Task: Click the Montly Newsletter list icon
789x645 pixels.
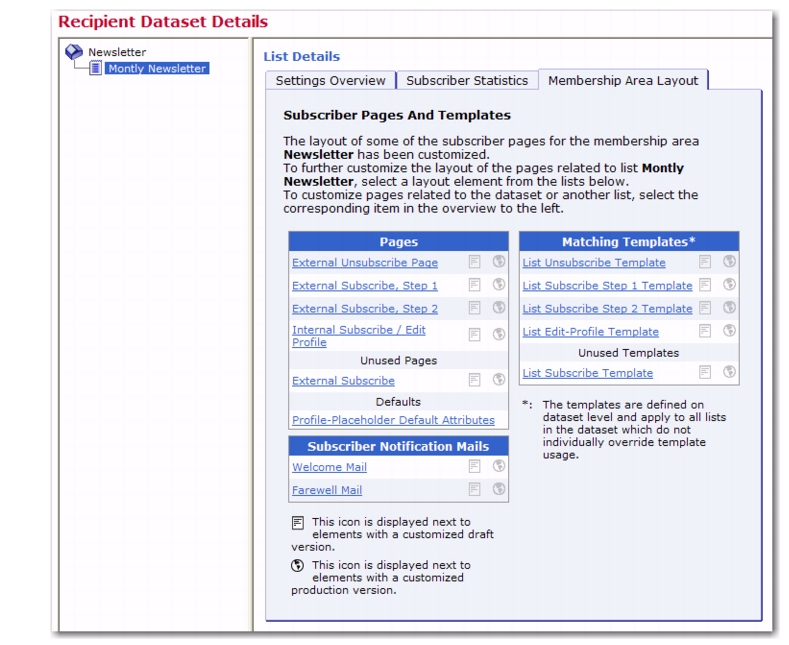Action: click(x=95, y=68)
